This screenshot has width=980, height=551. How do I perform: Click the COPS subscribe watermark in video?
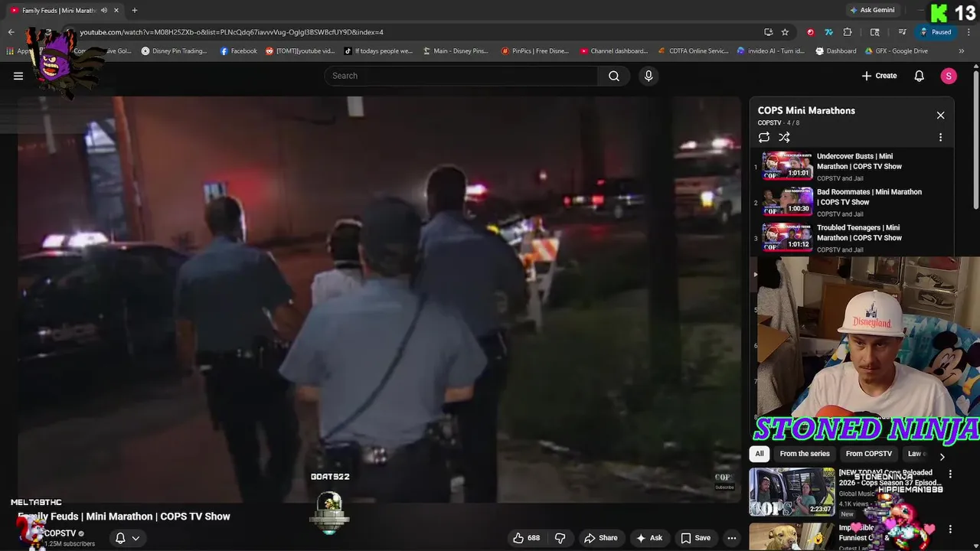724,481
